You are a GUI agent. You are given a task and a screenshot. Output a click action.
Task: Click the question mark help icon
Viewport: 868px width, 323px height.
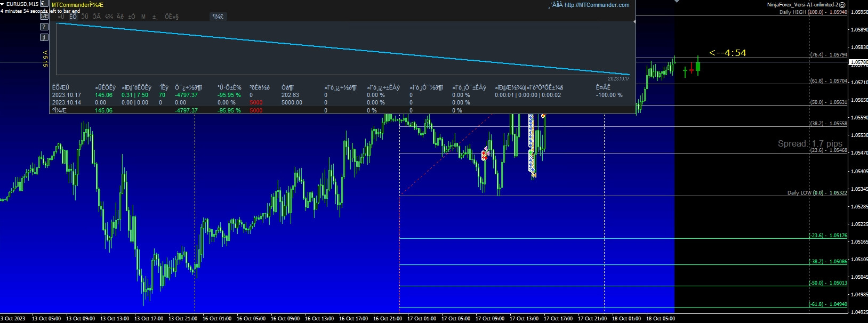45,27
